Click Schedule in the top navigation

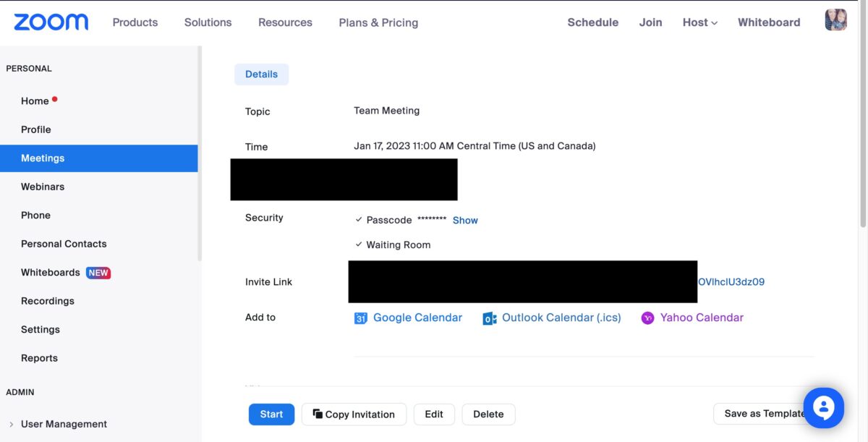pos(593,22)
